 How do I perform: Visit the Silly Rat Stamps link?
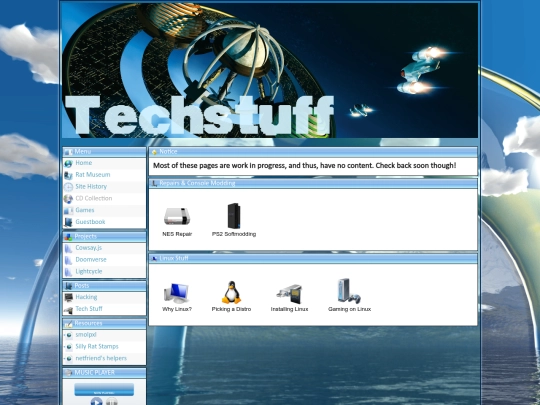point(97,346)
